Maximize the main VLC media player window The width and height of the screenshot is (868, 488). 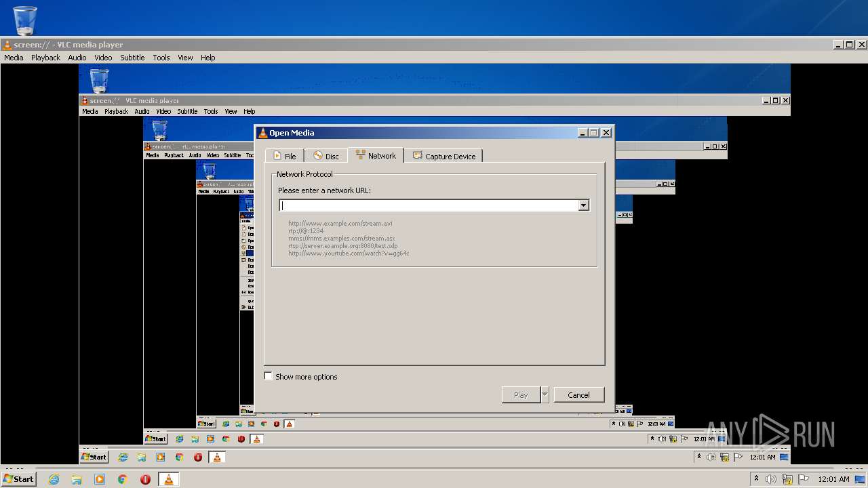click(850, 45)
